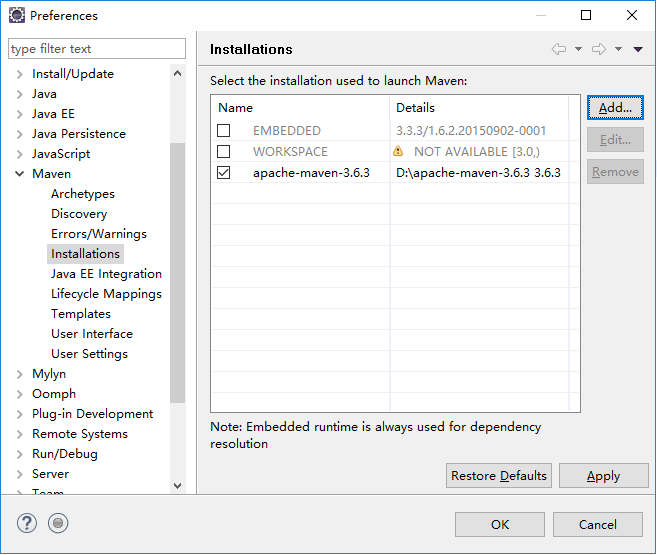Click the Add... button
Image resolution: width=657 pixels, height=555 pixels.
pyautogui.click(x=615, y=108)
